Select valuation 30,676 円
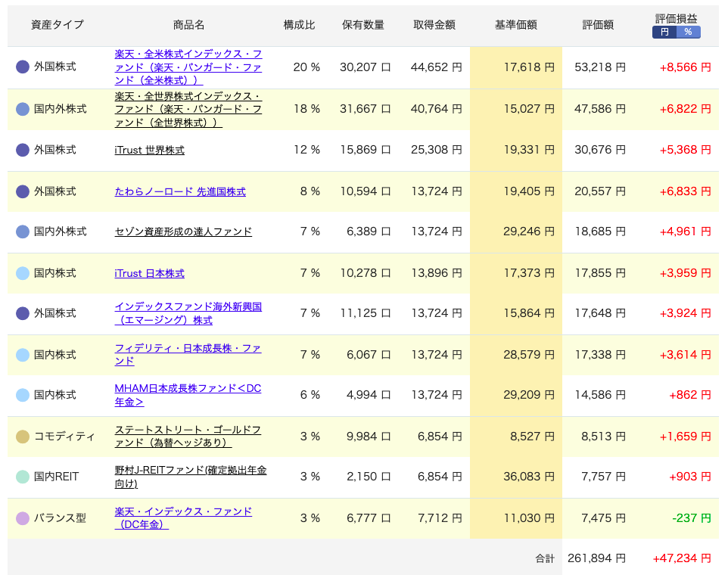The height and width of the screenshot is (575, 728). [x=600, y=151]
